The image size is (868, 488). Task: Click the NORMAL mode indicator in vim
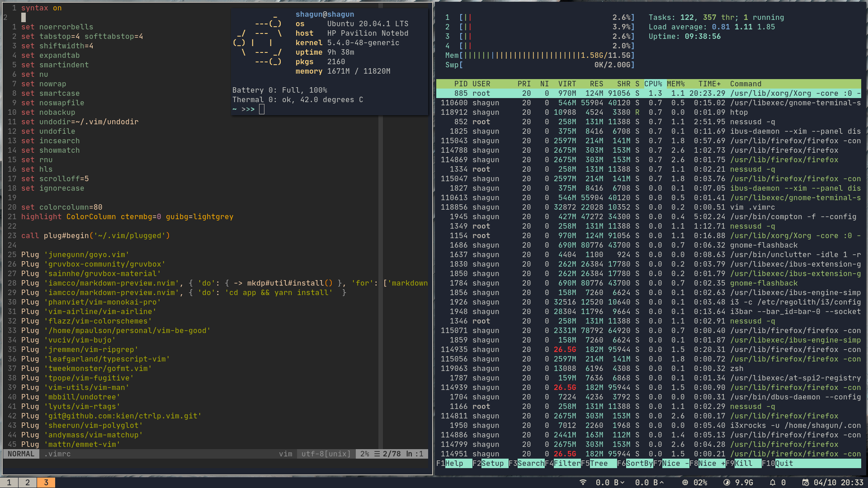pyautogui.click(x=21, y=454)
